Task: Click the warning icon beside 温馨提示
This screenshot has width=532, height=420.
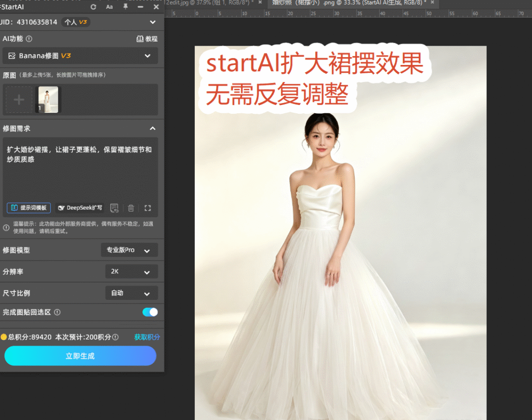Action: (6, 228)
